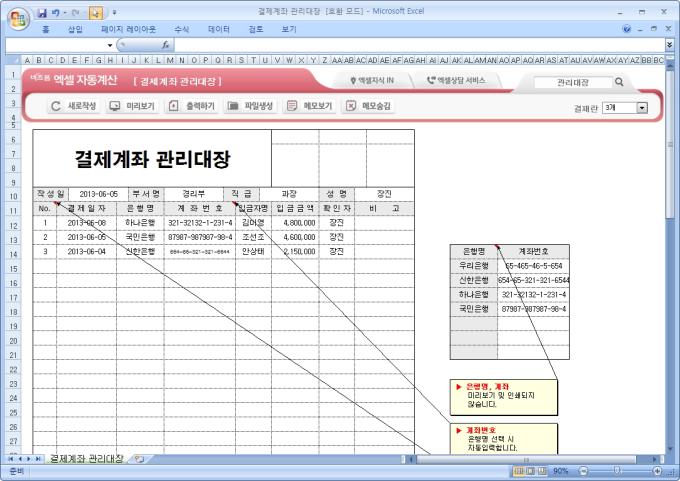The width and height of the screenshot is (680, 481).
Task: Select the 작성일 date cell 2013-06-05
Action: [x=98, y=194]
